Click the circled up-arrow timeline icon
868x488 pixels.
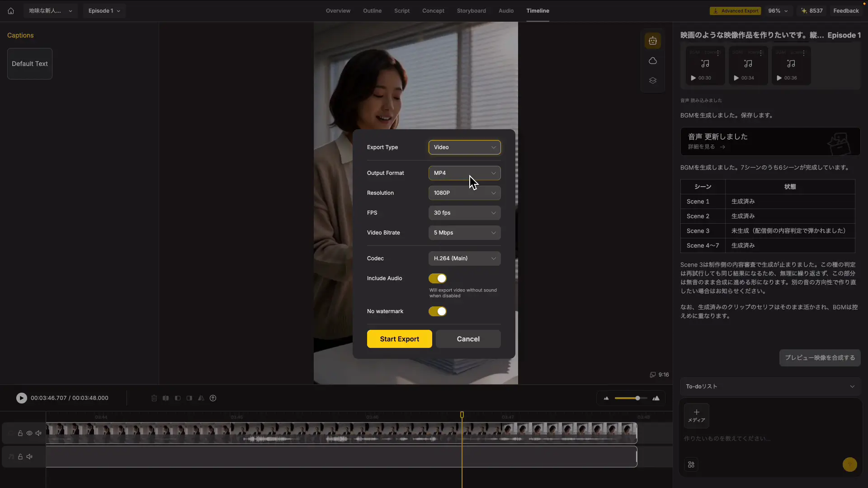point(213,398)
